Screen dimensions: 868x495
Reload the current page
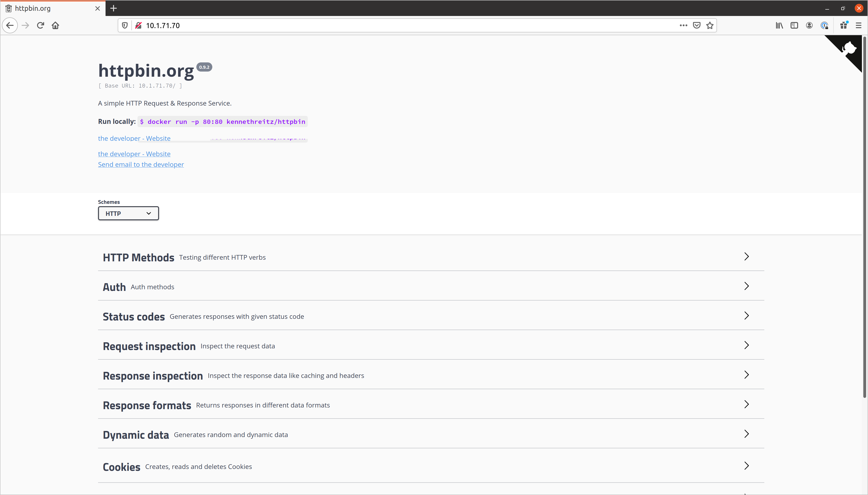pyautogui.click(x=40, y=26)
